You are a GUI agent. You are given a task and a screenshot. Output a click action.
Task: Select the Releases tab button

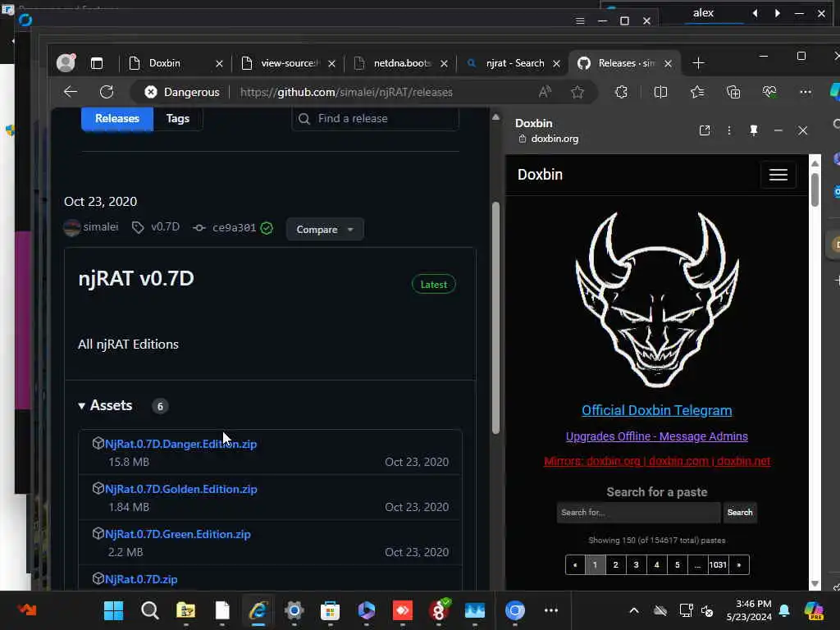pos(117,118)
